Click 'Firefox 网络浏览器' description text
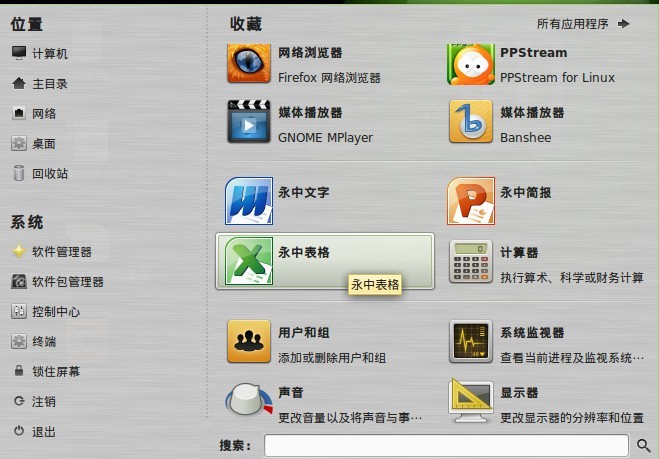This screenshot has width=659, height=459. coord(329,77)
